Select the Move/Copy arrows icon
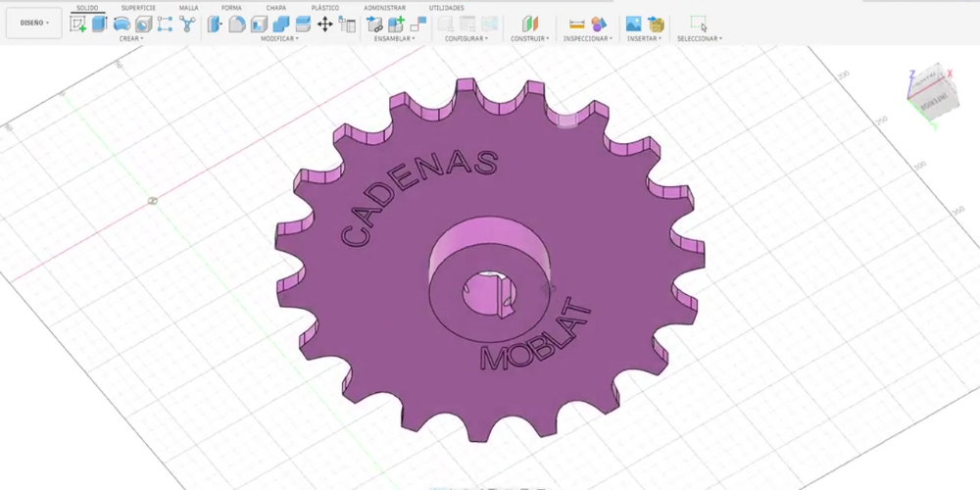 [x=325, y=24]
